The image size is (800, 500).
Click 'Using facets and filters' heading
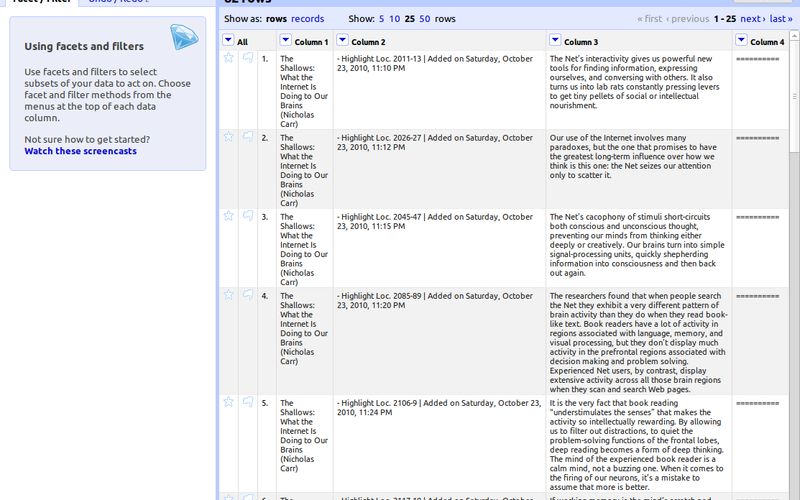tap(84, 46)
